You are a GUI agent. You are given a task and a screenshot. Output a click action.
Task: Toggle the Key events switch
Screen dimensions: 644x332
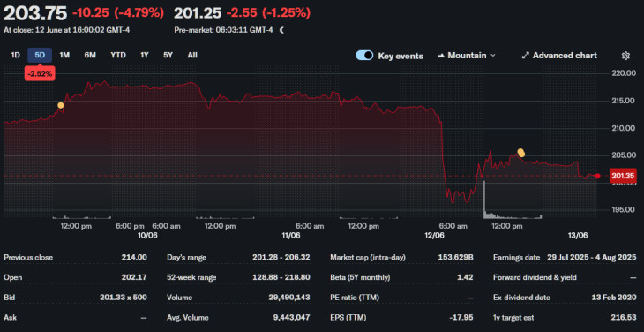click(x=364, y=56)
